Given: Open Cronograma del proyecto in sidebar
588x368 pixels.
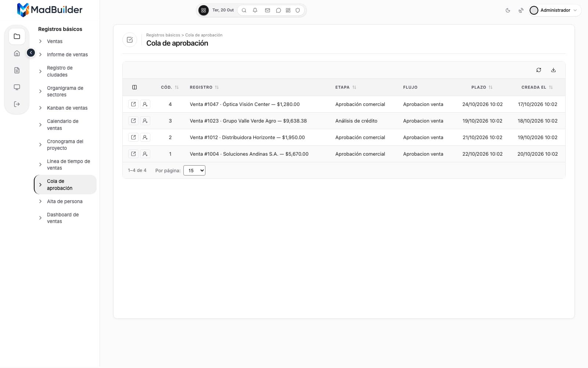Looking at the screenshot, I should click(x=65, y=145).
